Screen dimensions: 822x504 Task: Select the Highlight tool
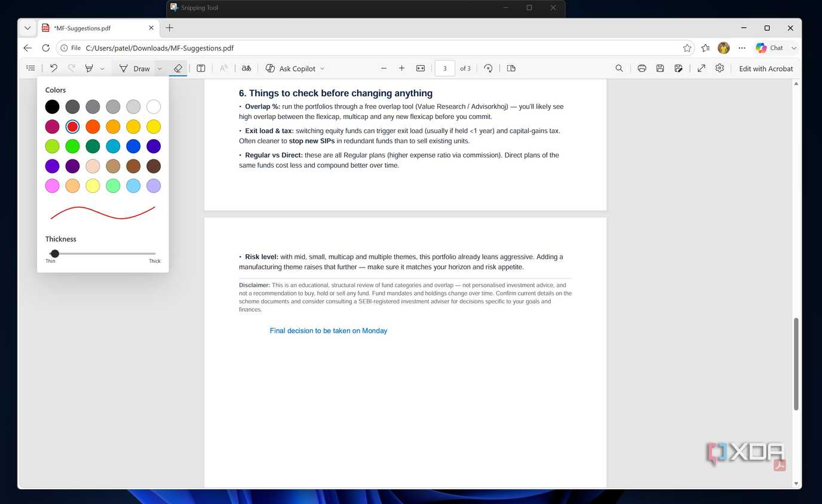(x=89, y=68)
